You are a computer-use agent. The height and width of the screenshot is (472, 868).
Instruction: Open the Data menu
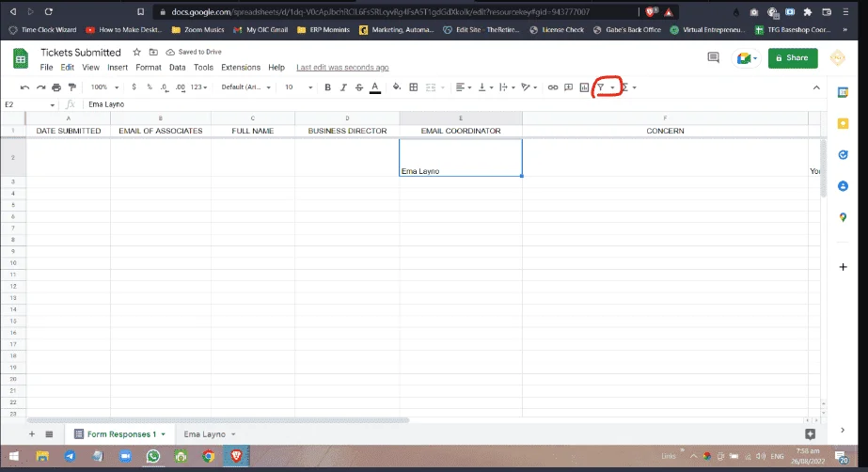click(177, 68)
